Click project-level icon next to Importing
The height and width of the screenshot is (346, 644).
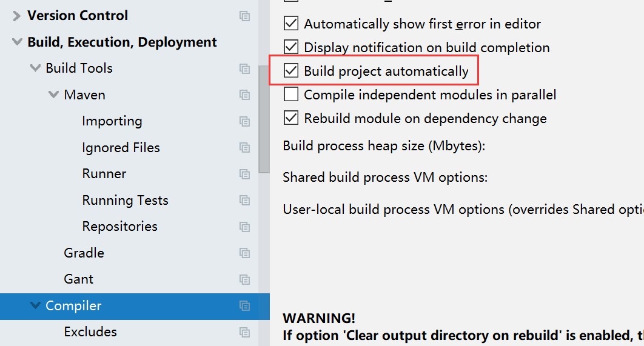point(244,121)
